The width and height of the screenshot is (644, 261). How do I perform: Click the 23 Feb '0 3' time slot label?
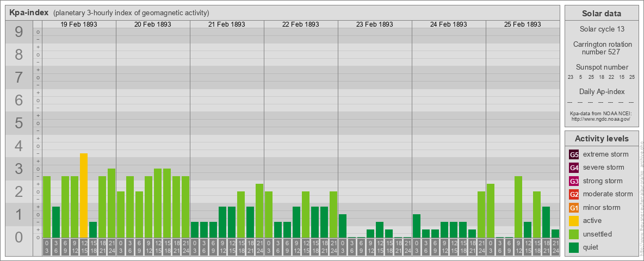coord(343,247)
